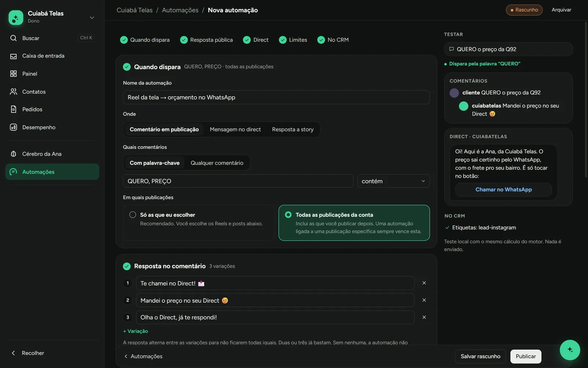Screen dimensions: 588x368
Task: Click the keywords field "QUERO, PREÇO"
Action: point(238,181)
